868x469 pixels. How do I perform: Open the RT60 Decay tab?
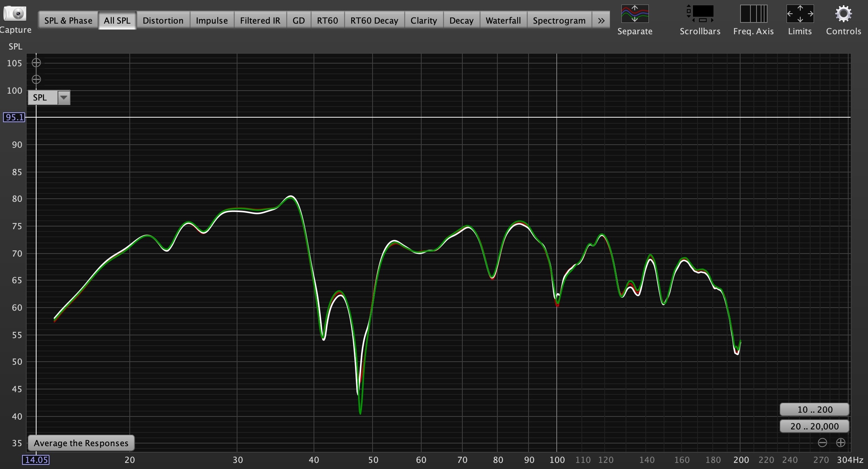(x=374, y=21)
